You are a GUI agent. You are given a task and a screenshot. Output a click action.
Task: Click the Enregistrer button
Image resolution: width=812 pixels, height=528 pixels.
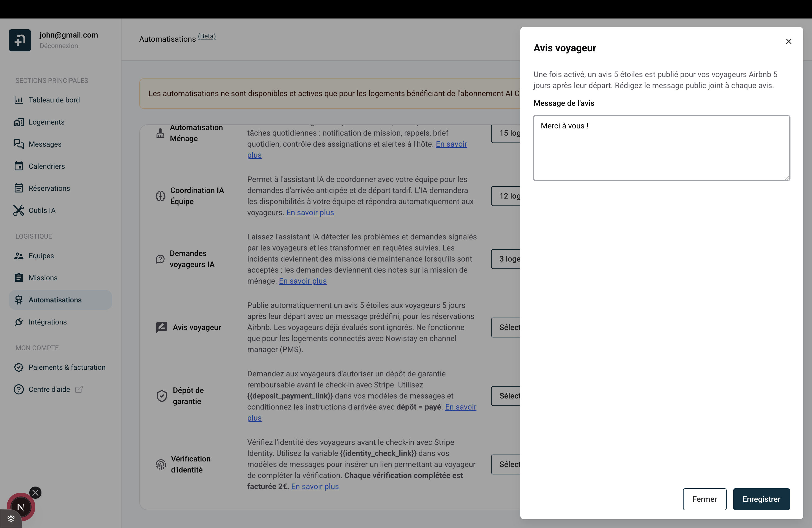pyautogui.click(x=761, y=499)
